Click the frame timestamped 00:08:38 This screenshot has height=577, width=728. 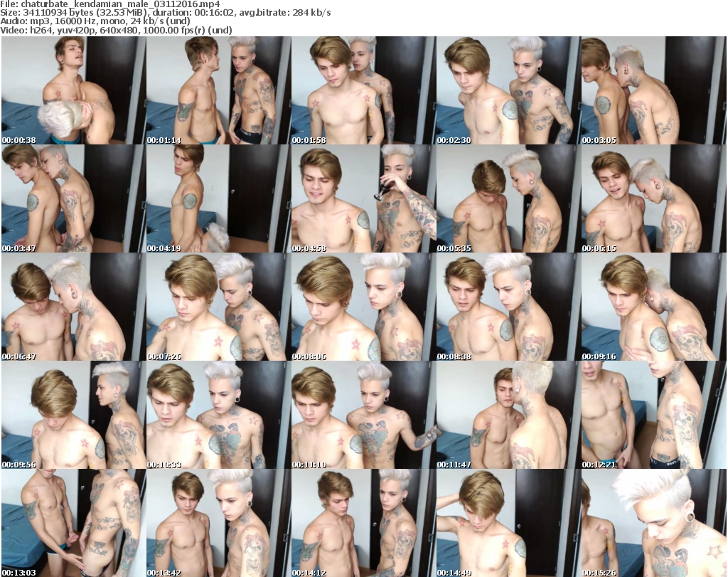pos(508,307)
